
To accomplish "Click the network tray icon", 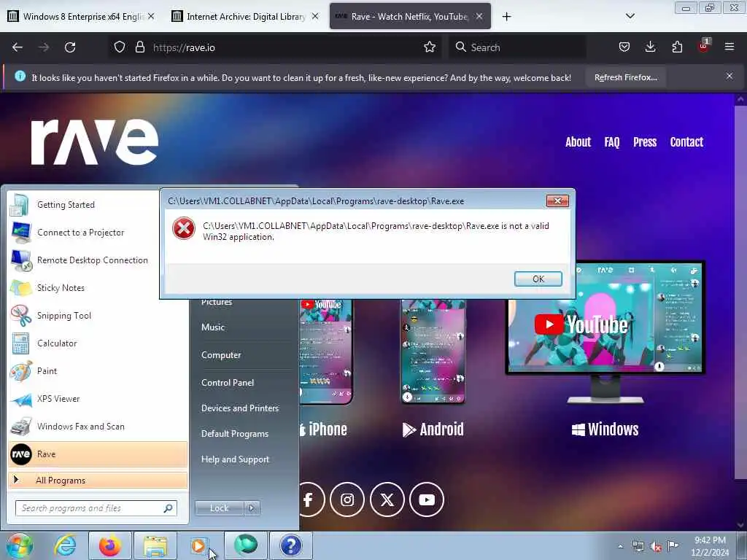I will click(638, 547).
